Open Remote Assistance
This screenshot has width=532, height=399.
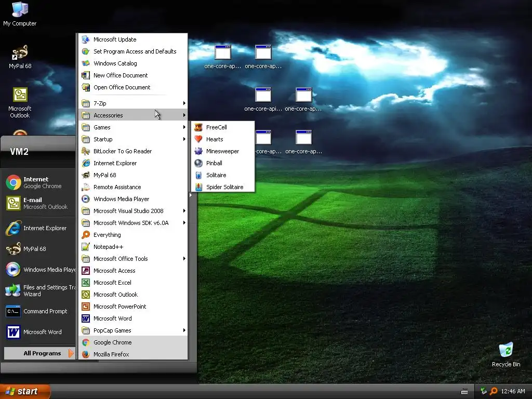pos(133,187)
